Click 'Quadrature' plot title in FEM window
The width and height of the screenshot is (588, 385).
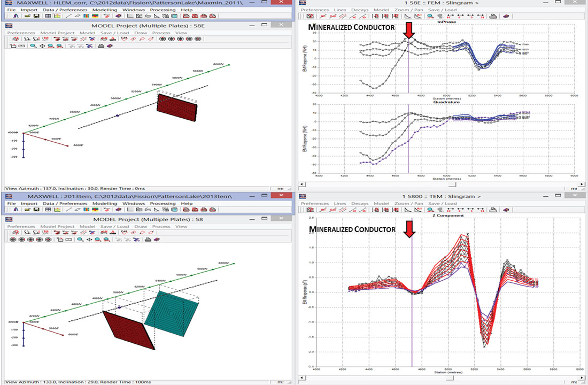point(446,102)
